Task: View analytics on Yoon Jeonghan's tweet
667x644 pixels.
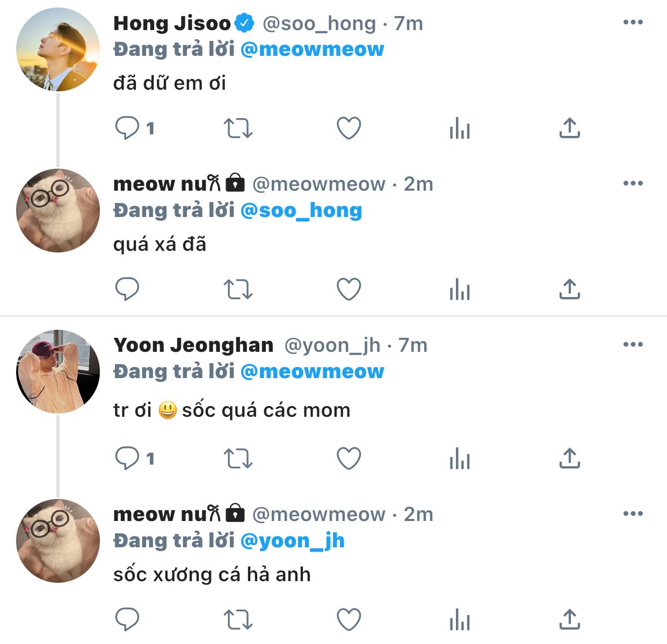Action: [460, 459]
